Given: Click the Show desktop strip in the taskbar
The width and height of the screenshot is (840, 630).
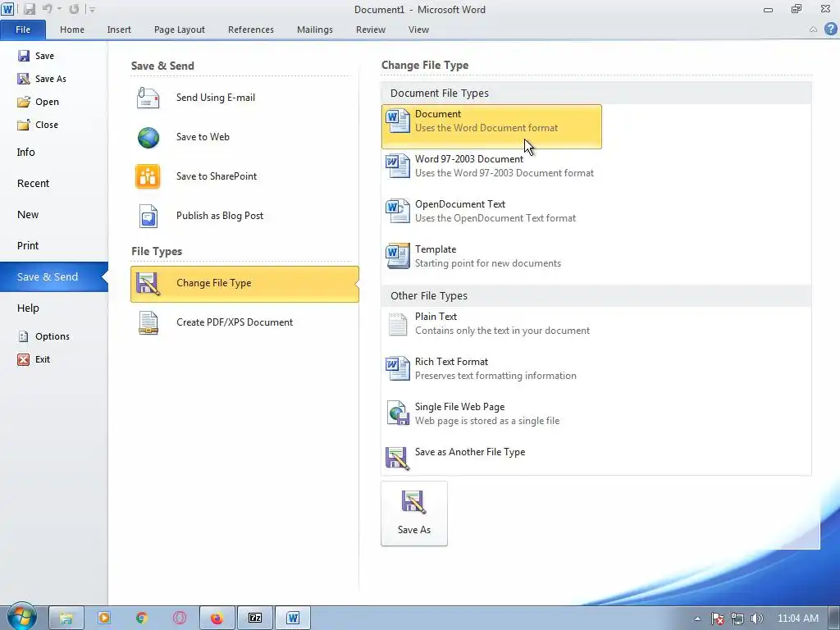Looking at the screenshot, I should (835, 619).
